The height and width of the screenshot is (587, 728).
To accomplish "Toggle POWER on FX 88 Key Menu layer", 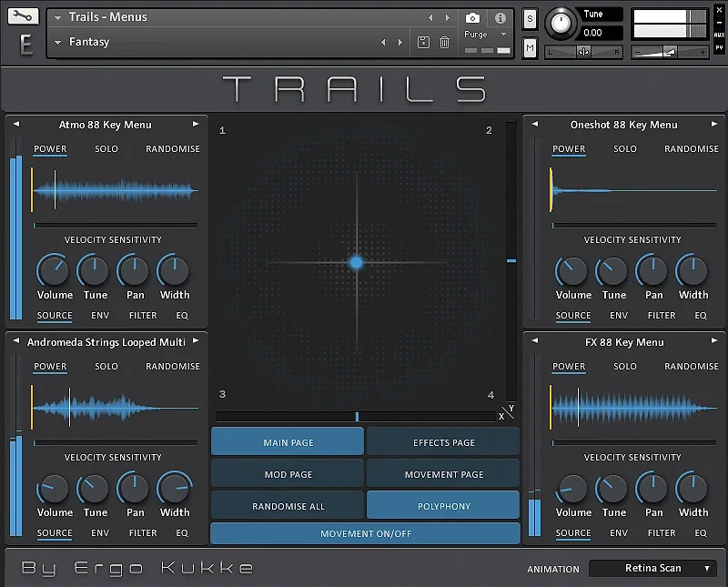I will coord(569,367).
